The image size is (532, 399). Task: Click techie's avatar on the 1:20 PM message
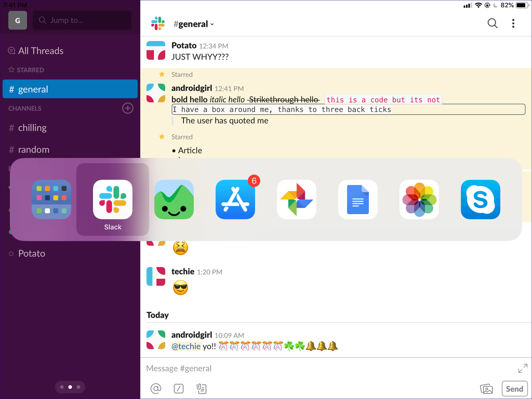tap(156, 276)
